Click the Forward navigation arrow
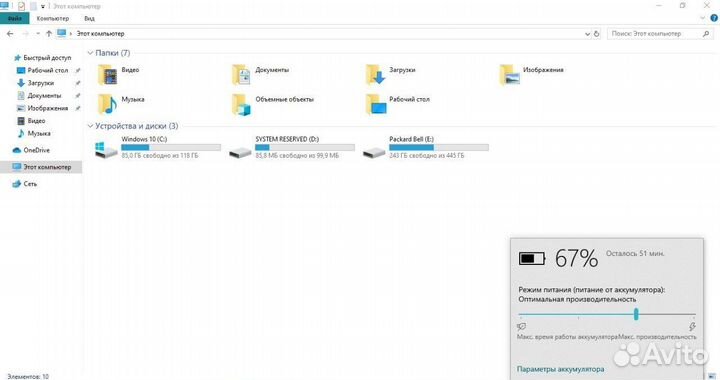Image resolution: width=720 pixels, height=380 pixels. tap(25, 34)
